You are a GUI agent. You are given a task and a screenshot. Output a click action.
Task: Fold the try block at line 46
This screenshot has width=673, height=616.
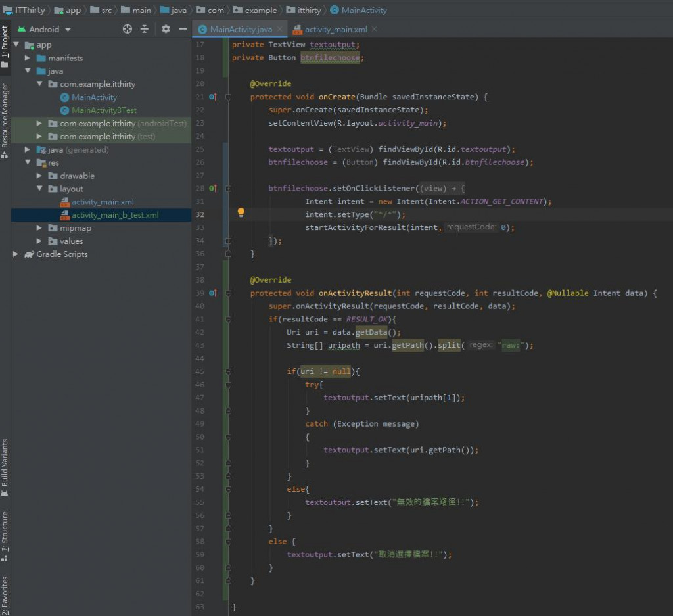pos(228,385)
